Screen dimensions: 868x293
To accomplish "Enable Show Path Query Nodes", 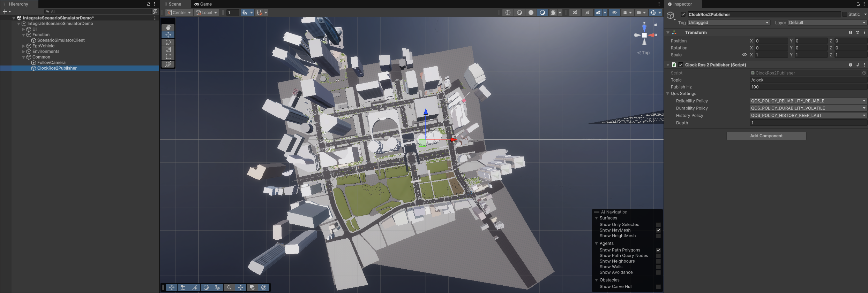I will point(658,256).
